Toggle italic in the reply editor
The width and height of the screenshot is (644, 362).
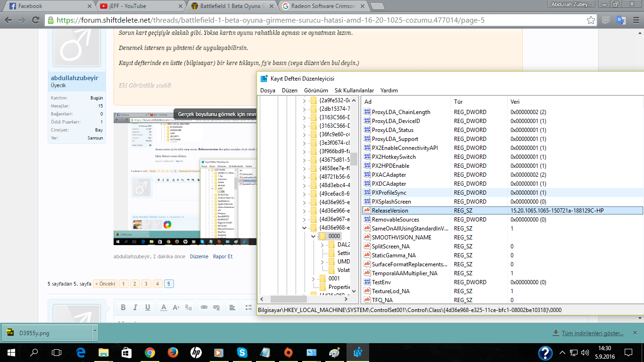coord(135,307)
